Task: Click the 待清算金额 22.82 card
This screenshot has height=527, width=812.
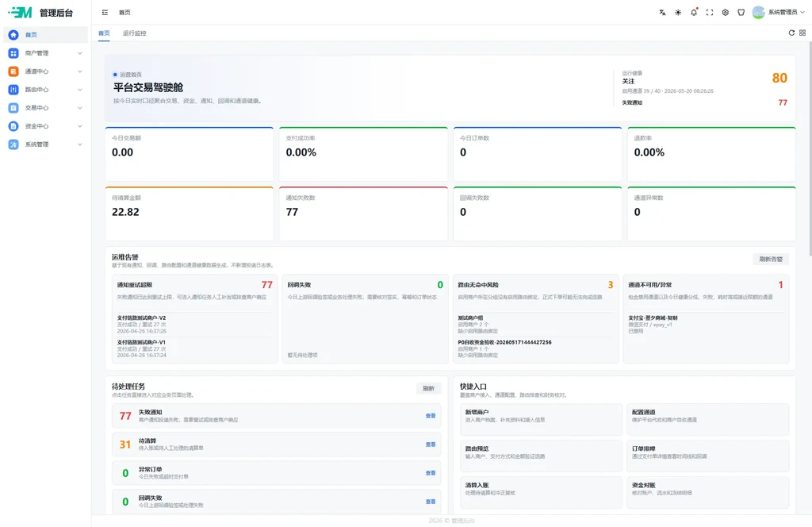Action: tap(189, 213)
